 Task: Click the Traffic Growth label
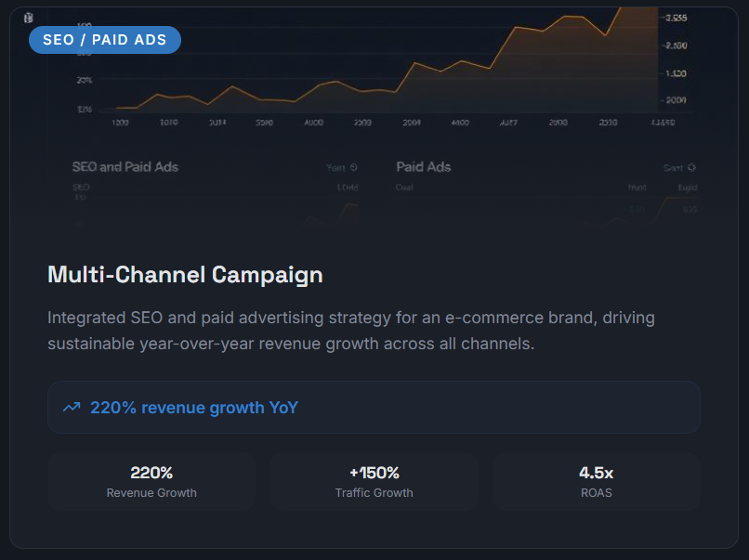tap(374, 493)
